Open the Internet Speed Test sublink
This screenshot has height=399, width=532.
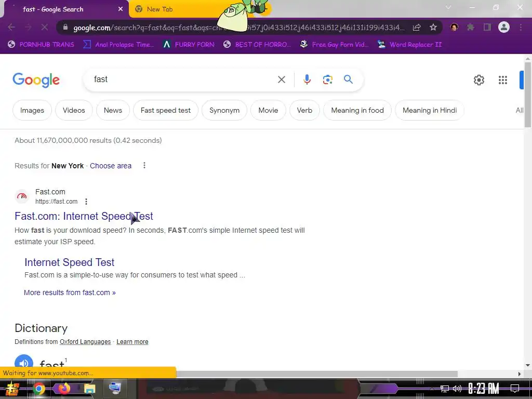[x=69, y=262]
